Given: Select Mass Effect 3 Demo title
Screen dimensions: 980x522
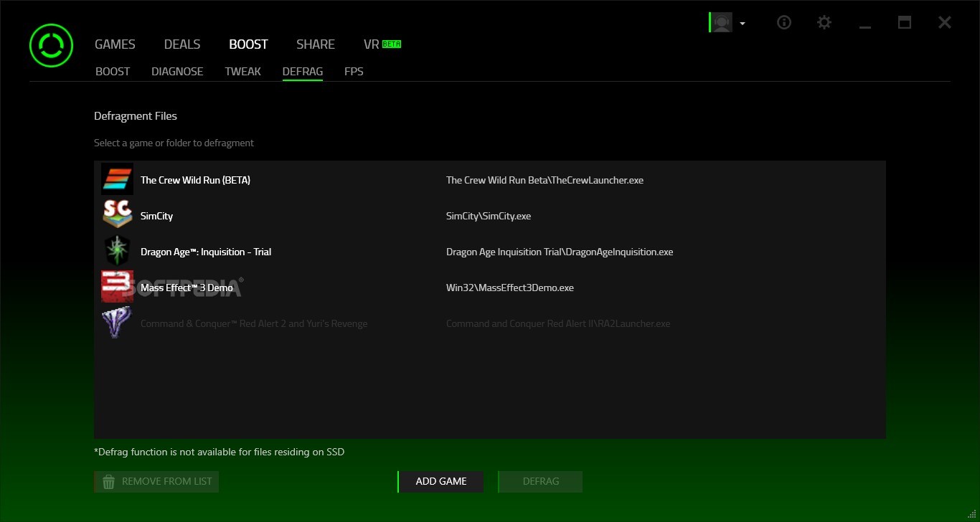Looking at the screenshot, I should pyautogui.click(x=187, y=288).
